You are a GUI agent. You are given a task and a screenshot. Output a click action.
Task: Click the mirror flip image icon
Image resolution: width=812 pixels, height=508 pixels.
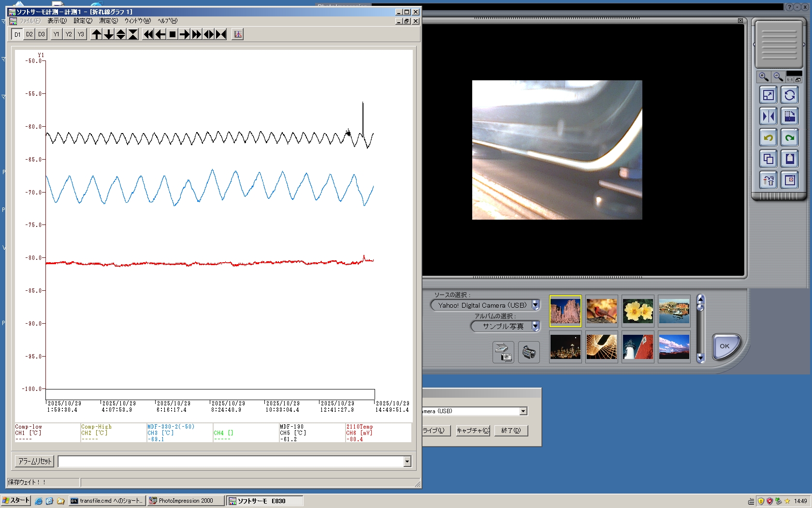tap(768, 117)
